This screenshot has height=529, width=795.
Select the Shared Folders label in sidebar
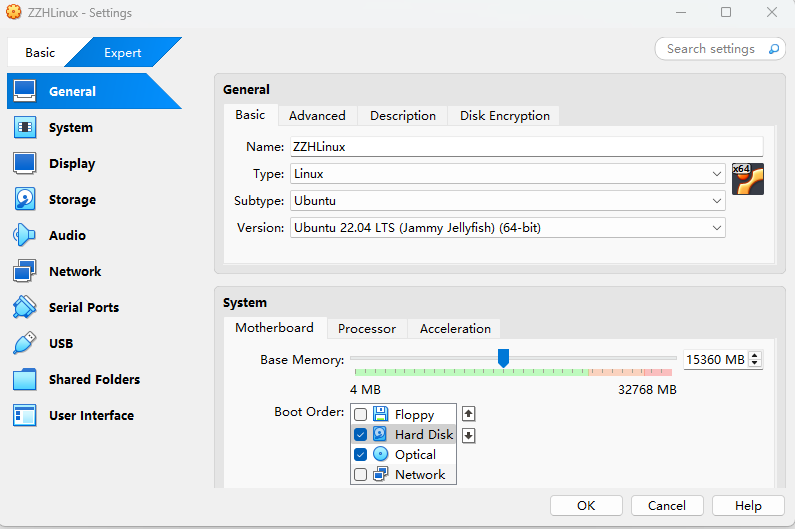[94, 379]
